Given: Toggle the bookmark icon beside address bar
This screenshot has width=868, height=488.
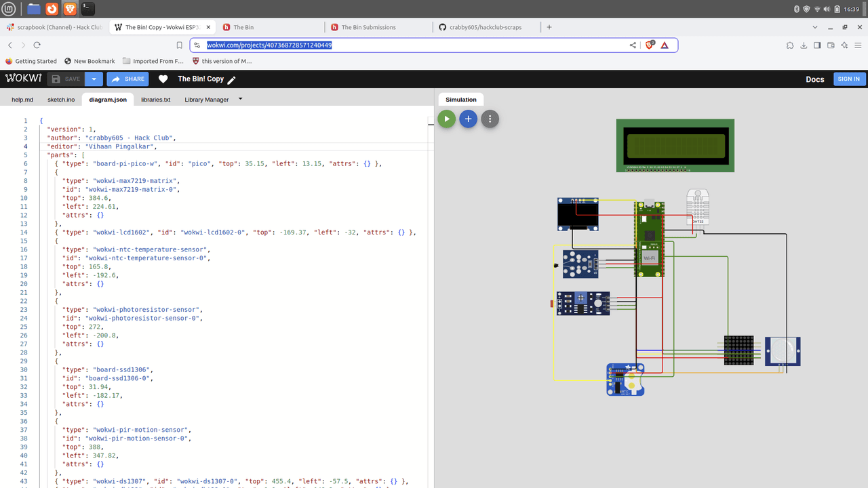Looking at the screenshot, I should (x=179, y=45).
